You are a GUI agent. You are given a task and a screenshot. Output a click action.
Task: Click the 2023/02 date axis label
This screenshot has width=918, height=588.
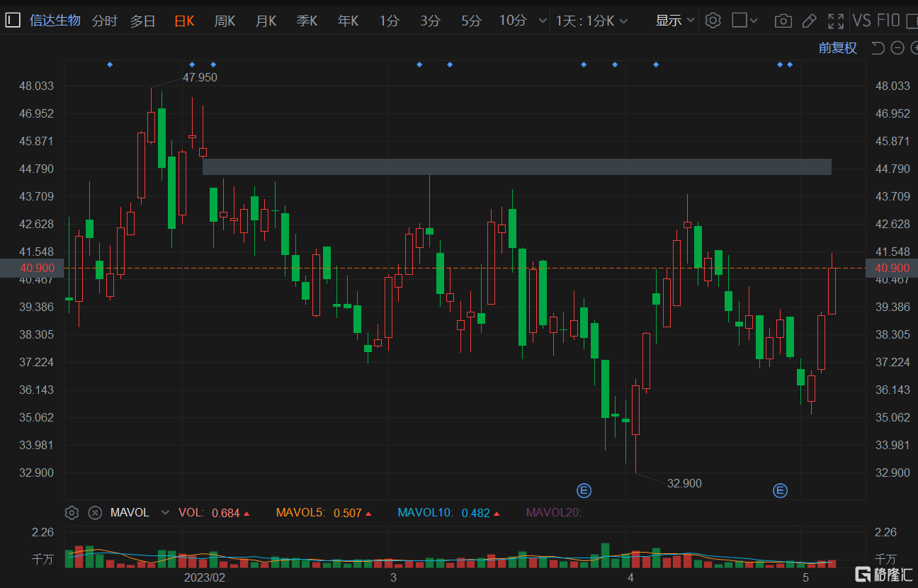(204, 577)
